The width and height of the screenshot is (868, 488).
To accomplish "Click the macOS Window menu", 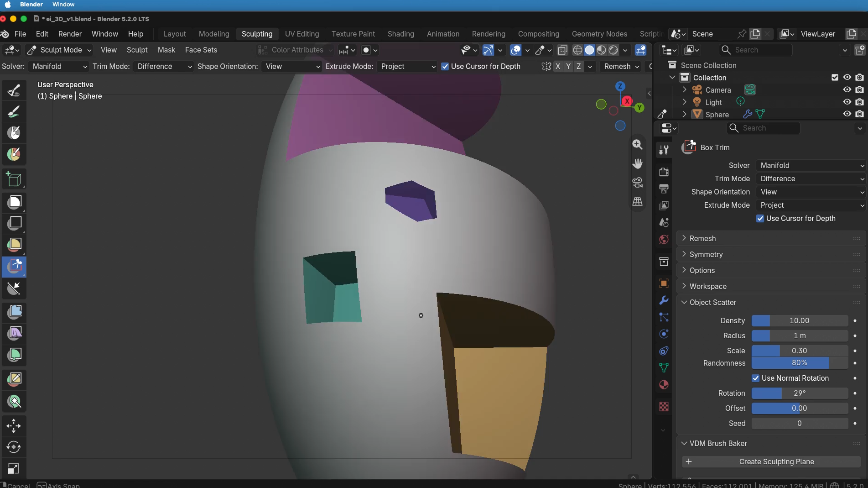I will coord(63,5).
